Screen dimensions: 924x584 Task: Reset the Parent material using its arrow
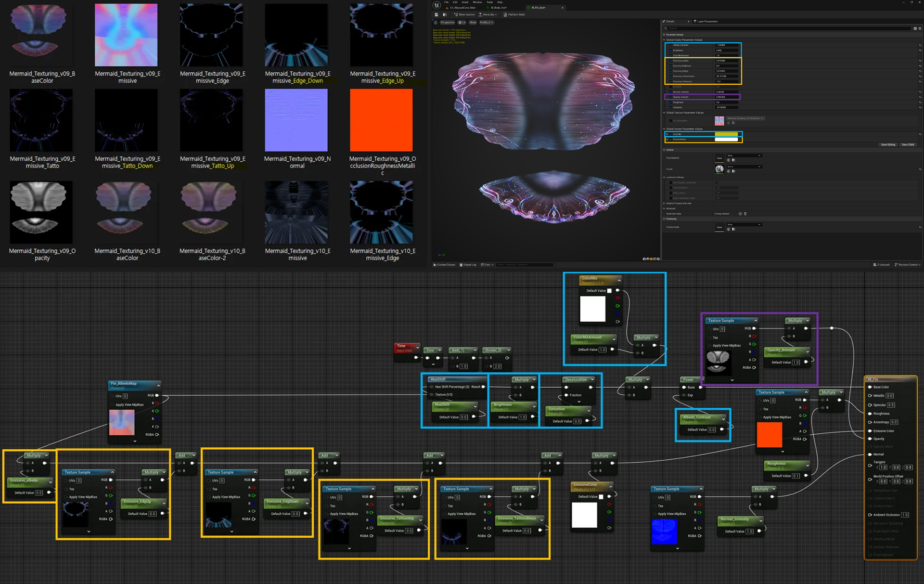coord(920,169)
